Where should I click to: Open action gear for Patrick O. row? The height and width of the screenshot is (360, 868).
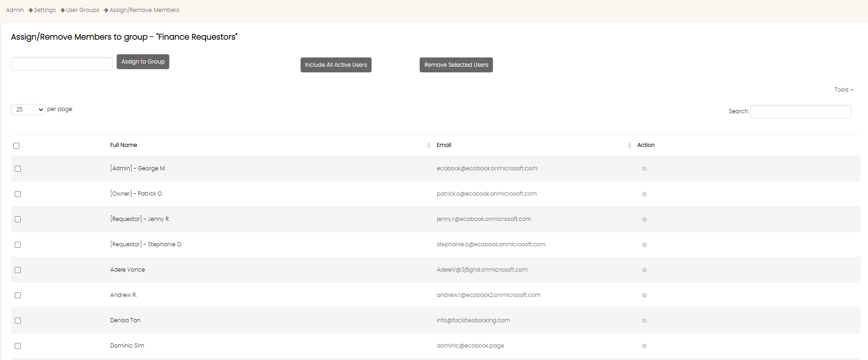tap(644, 194)
